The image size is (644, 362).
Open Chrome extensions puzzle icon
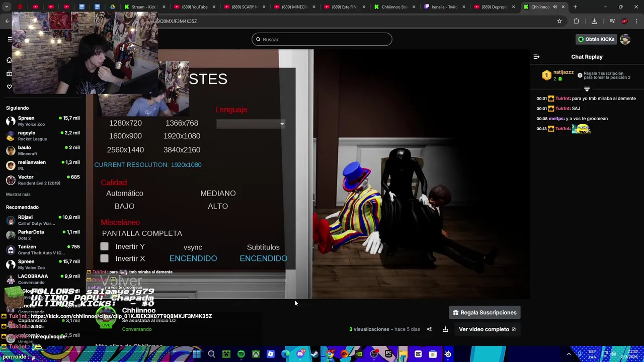click(576, 21)
